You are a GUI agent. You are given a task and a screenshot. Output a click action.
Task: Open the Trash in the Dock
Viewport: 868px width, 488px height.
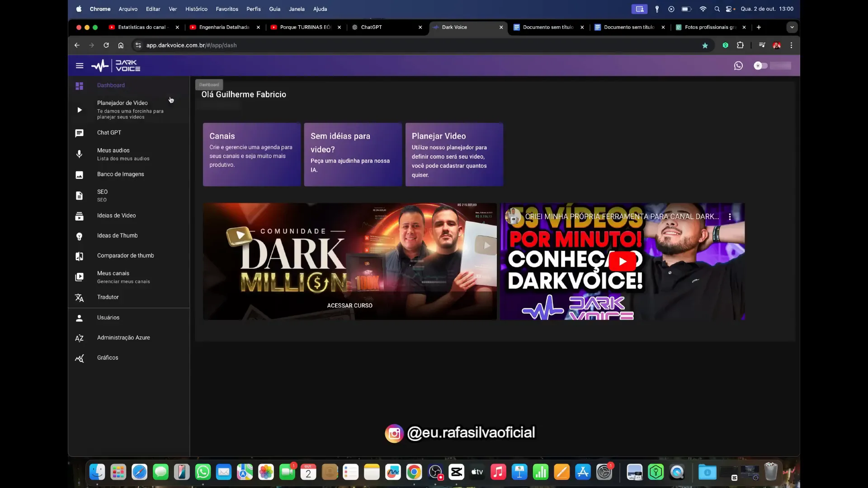[771, 472]
